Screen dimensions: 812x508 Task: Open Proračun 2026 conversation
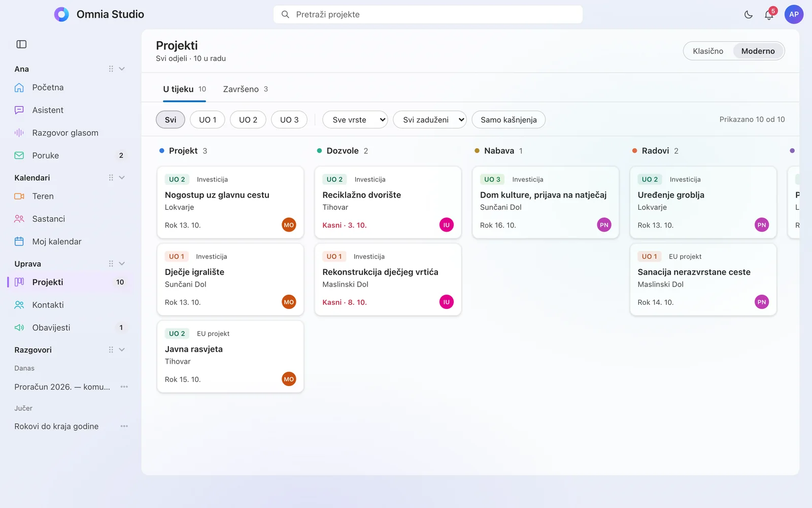62,387
